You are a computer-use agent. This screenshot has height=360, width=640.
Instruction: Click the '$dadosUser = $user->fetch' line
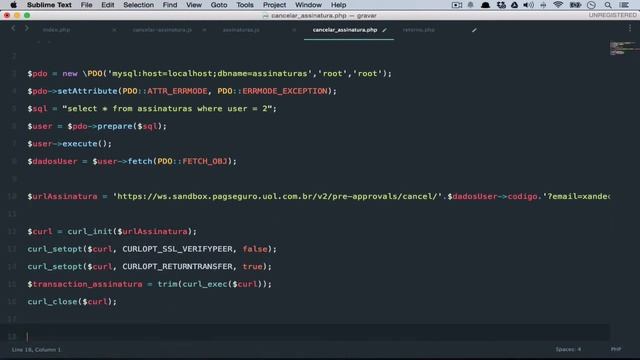point(132,161)
